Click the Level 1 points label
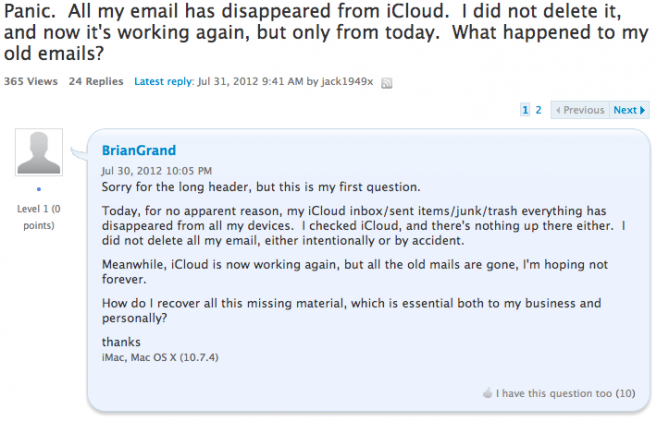Screen dimensions: 657x421 click(39, 217)
